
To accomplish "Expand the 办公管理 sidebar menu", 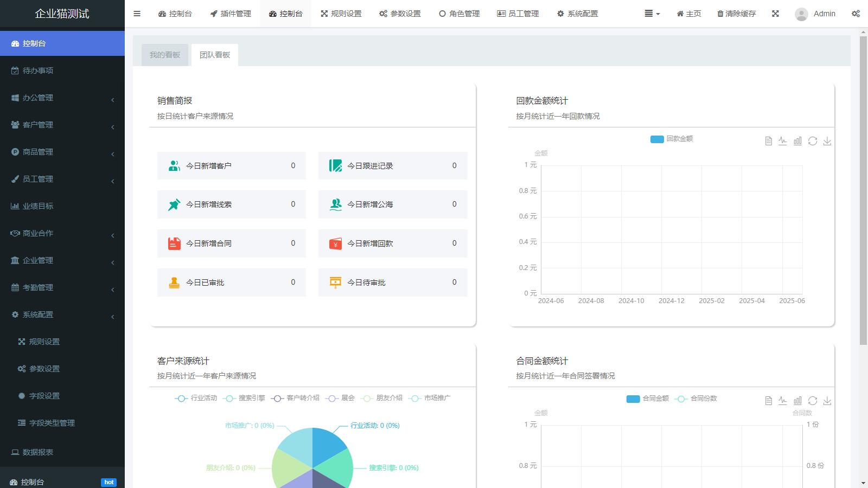I will [x=62, y=98].
